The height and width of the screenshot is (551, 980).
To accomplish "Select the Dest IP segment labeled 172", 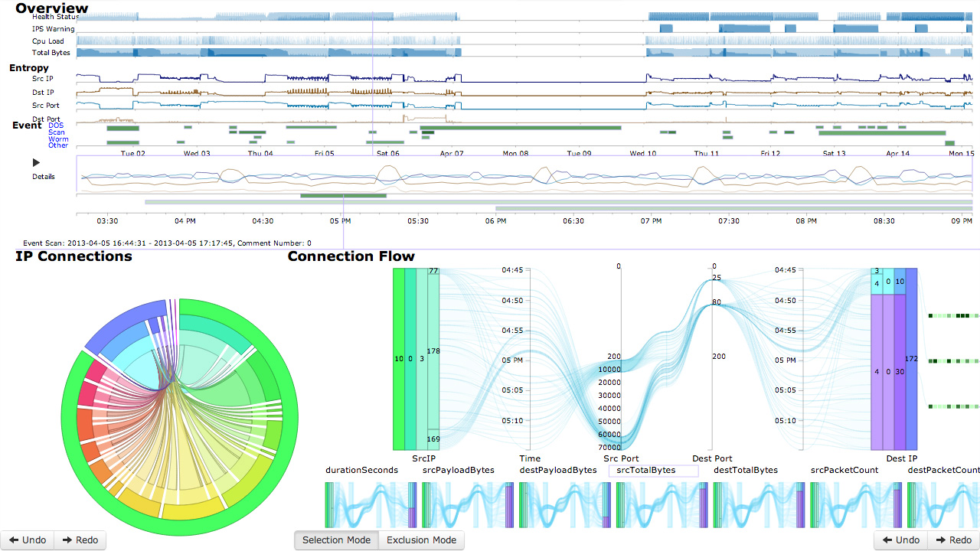I will (x=911, y=359).
